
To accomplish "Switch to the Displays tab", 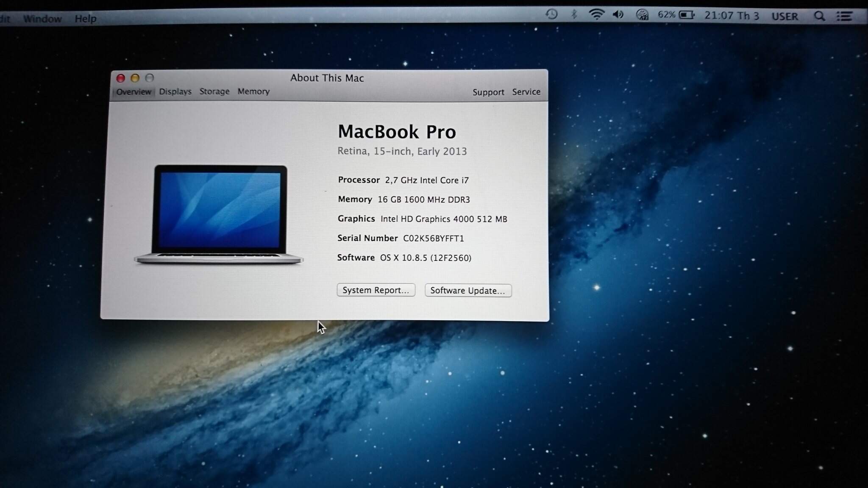I will (x=175, y=91).
